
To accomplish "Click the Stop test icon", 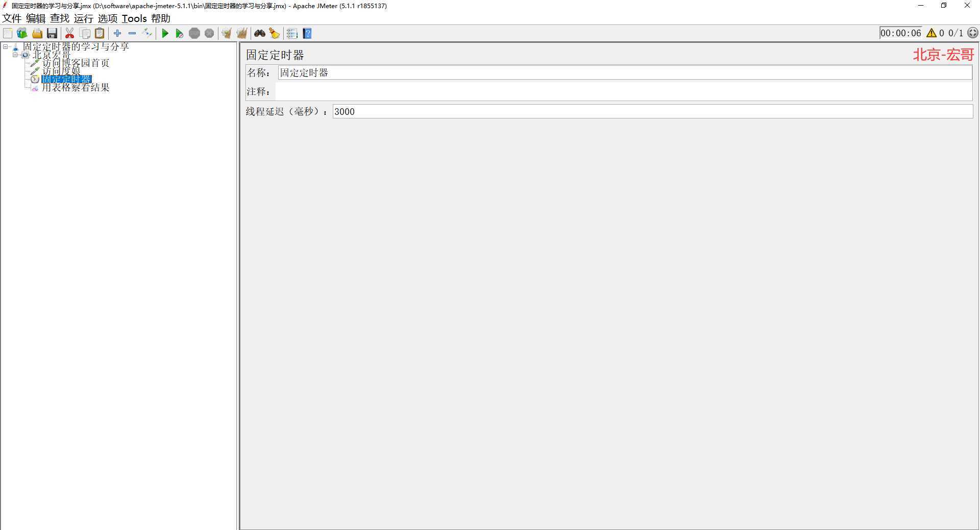I will (194, 34).
